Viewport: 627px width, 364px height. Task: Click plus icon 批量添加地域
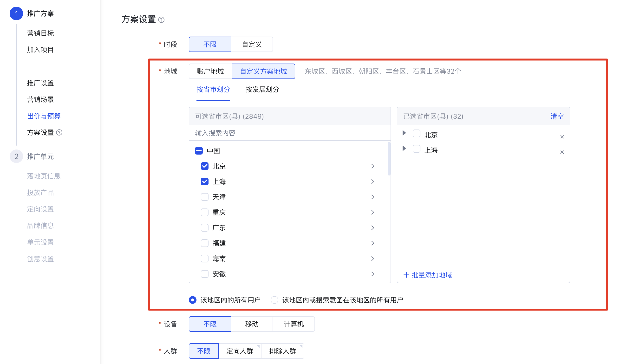pyautogui.click(x=406, y=275)
